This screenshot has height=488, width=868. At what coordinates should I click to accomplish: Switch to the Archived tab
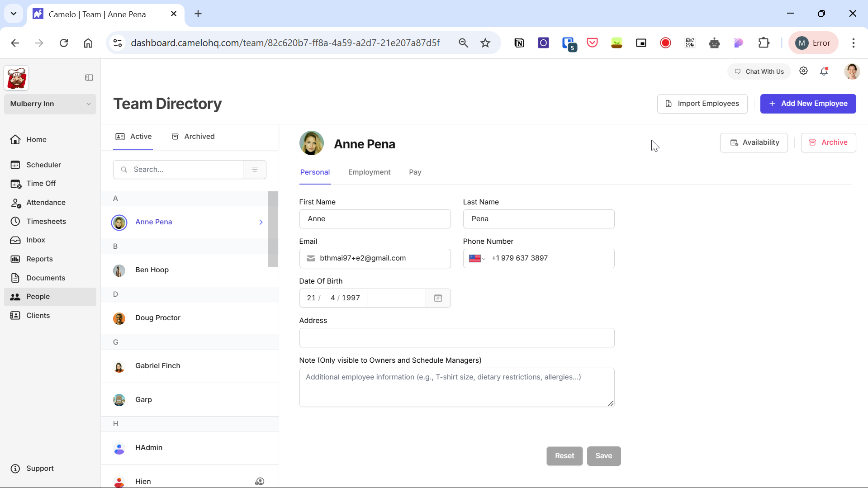[x=193, y=137]
